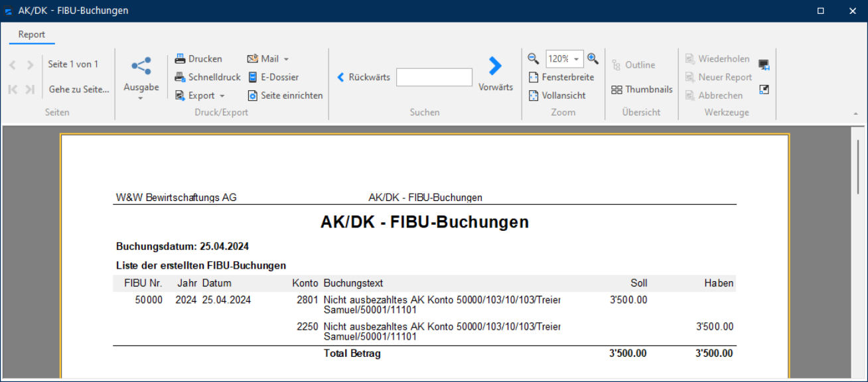Close the FIBU-Buchungen window
The width and height of the screenshot is (868, 382).
click(853, 11)
